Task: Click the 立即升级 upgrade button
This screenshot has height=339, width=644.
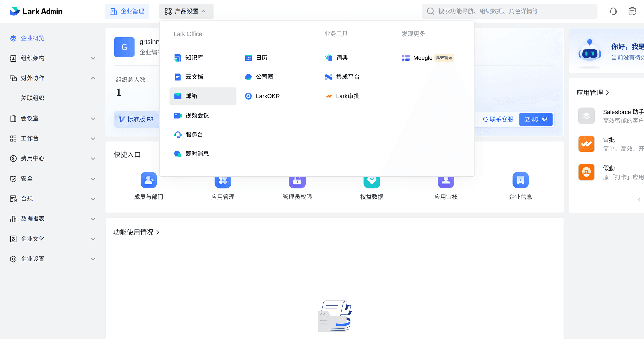Action: click(x=536, y=119)
